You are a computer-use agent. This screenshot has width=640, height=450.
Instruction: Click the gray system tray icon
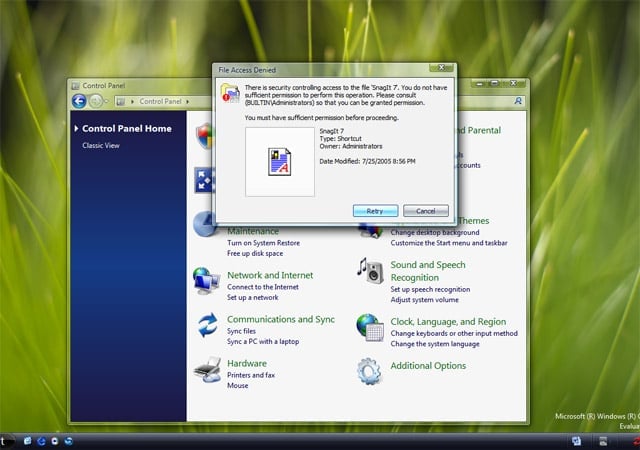(603, 441)
